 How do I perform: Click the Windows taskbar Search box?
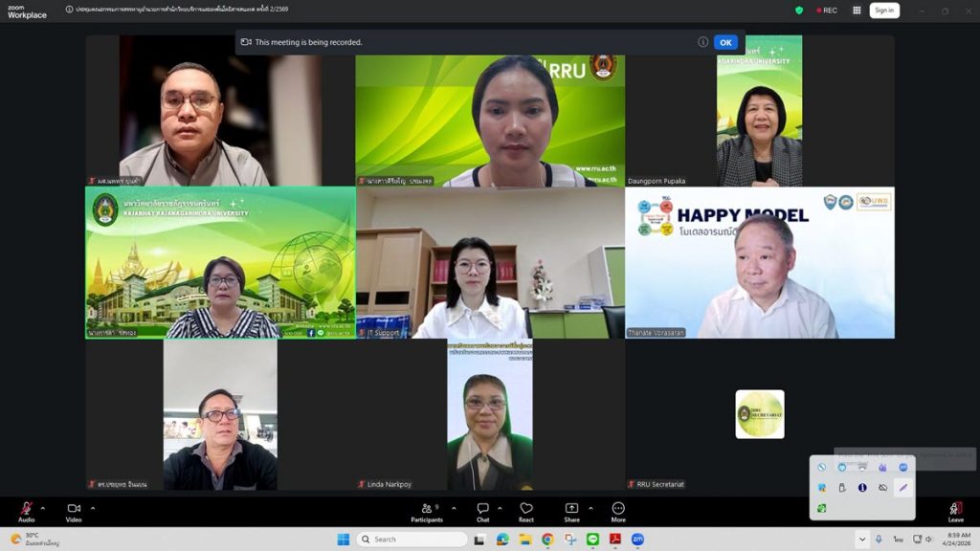click(x=412, y=540)
